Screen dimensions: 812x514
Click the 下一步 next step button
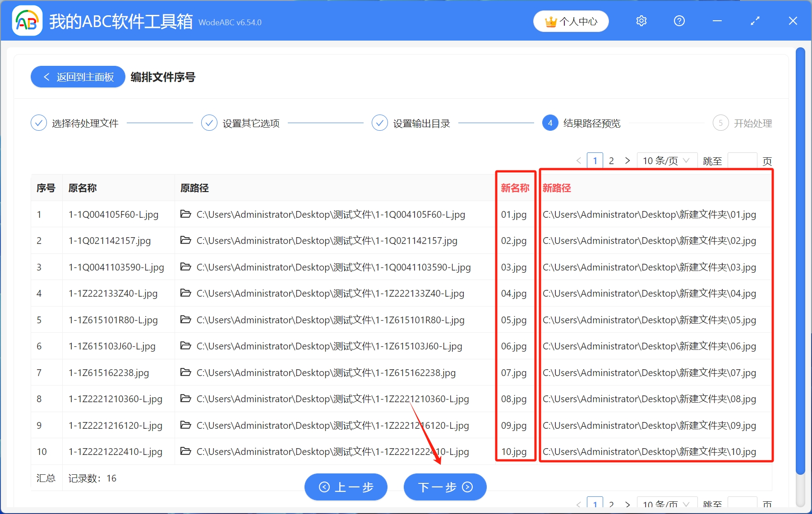coord(444,487)
